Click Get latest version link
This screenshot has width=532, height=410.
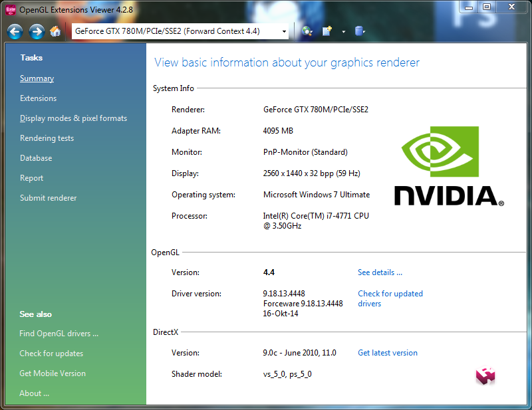click(388, 353)
